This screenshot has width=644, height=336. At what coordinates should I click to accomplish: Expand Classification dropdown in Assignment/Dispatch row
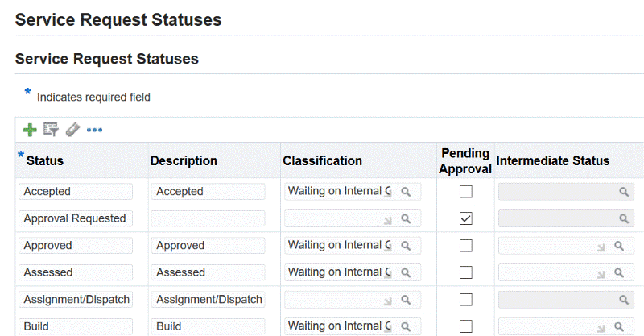click(x=387, y=300)
